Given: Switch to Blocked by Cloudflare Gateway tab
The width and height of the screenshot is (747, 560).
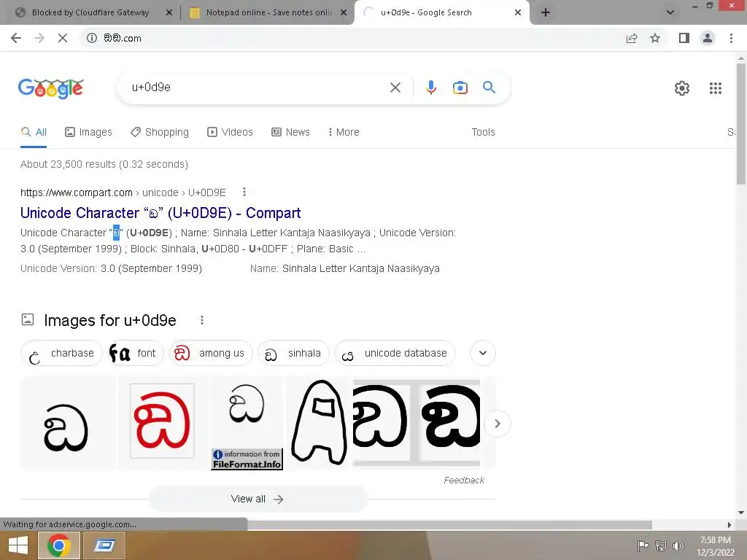Looking at the screenshot, I should (x=90, y=12).
